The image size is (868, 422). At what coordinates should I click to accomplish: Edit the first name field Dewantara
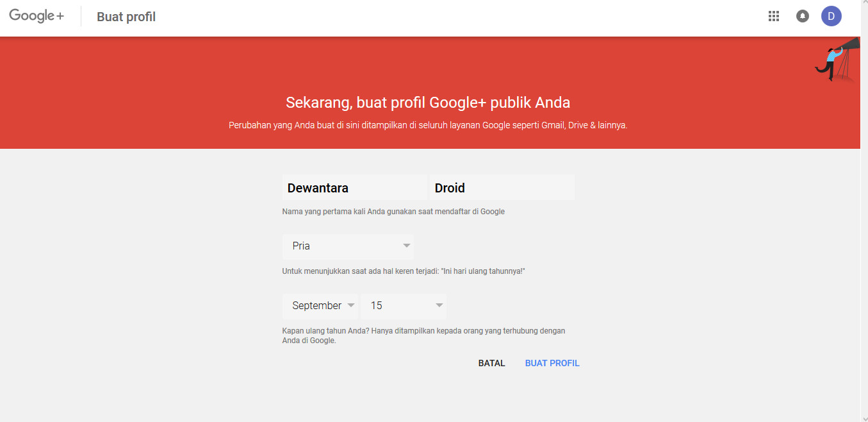pos(354,188)
